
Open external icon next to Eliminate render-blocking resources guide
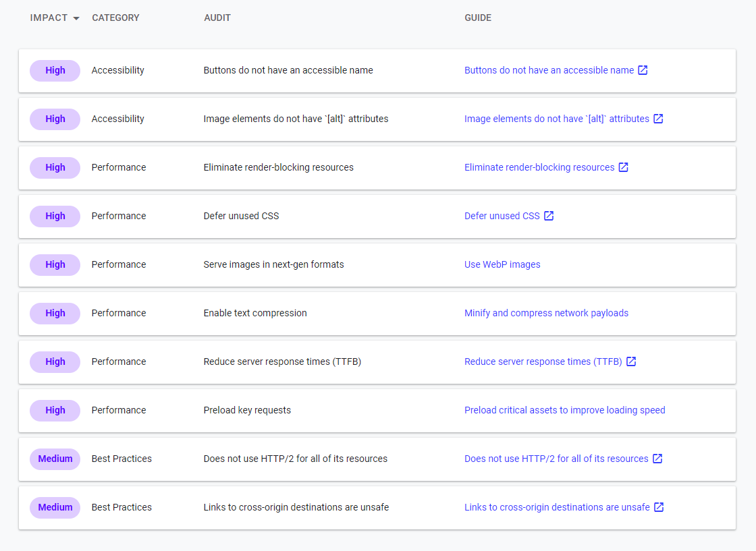[x=624, y=167]
